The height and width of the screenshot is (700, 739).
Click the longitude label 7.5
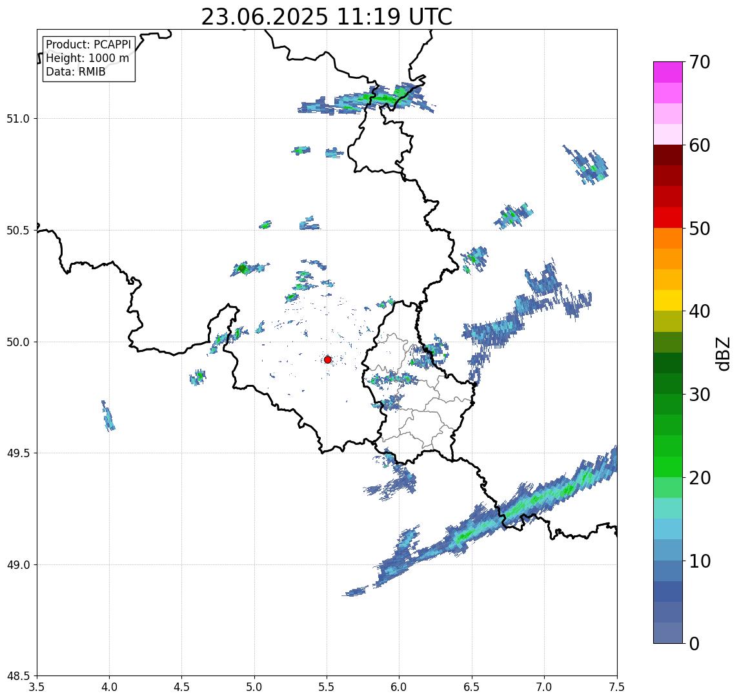pos(617,687)
